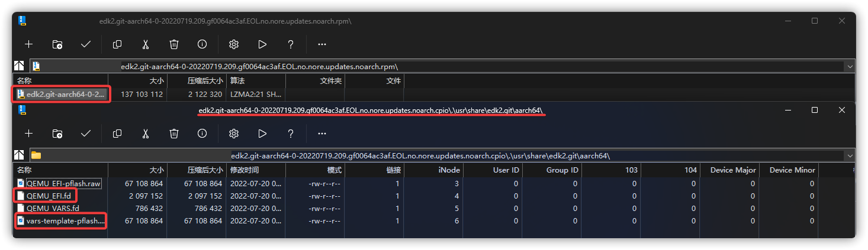
Task: Minimize the rpm window
Action: [787, 21]
